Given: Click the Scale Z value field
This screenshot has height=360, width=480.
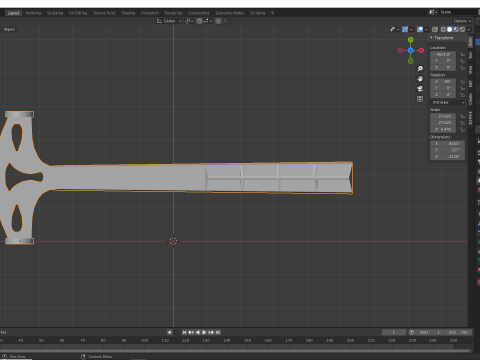Looking at the screenshot, I should point(443,129).
